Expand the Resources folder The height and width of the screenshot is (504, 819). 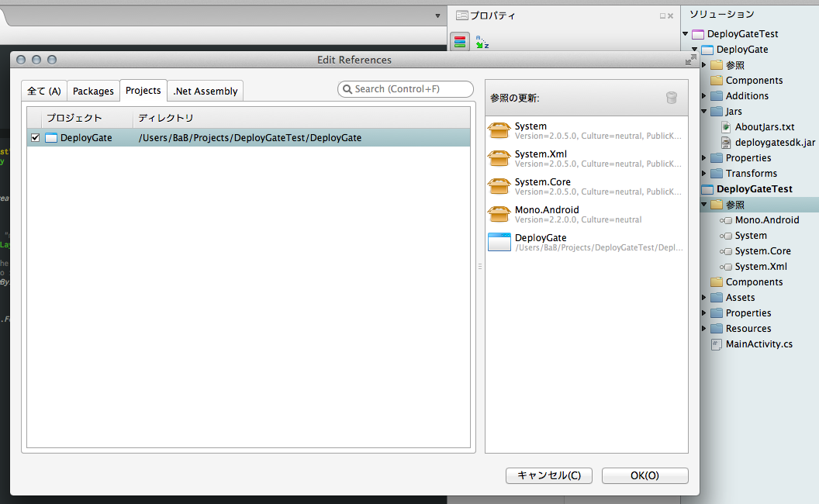[704, 329]
